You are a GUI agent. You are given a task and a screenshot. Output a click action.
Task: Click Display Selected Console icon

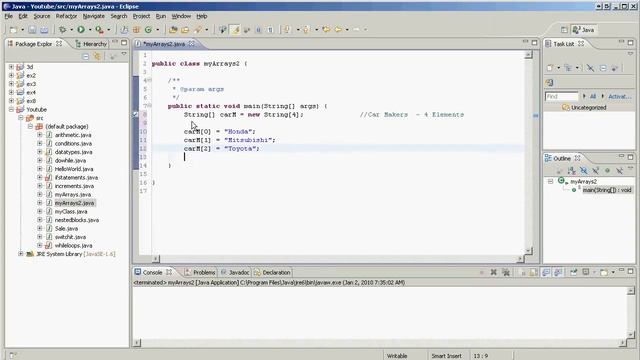[x=586, y=272]
